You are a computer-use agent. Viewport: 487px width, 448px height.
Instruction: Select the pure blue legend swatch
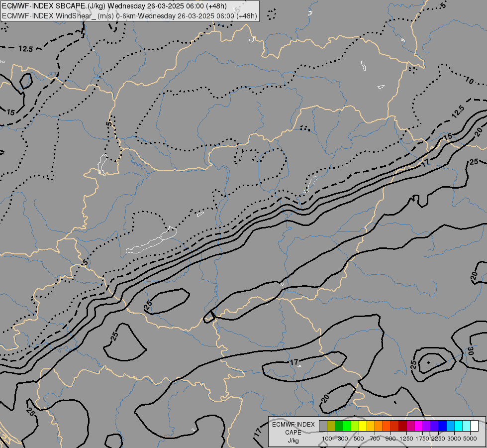442,426
